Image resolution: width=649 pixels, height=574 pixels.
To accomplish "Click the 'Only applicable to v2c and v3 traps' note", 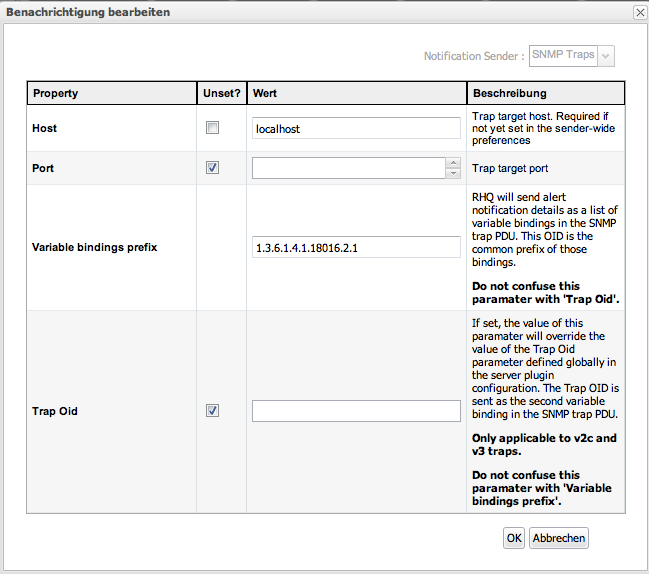I will 544,444.
